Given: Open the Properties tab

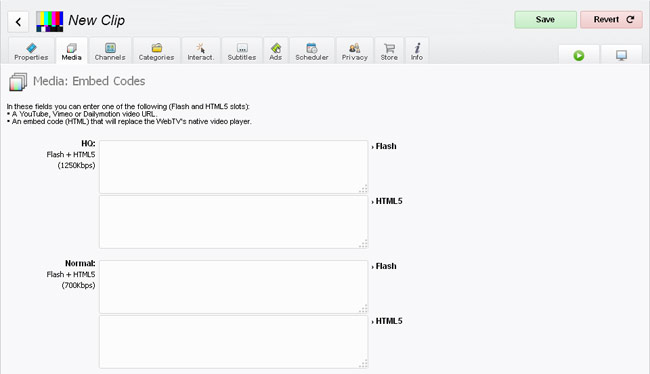Looking at the screenshot, I should click(x=31, y=51).
